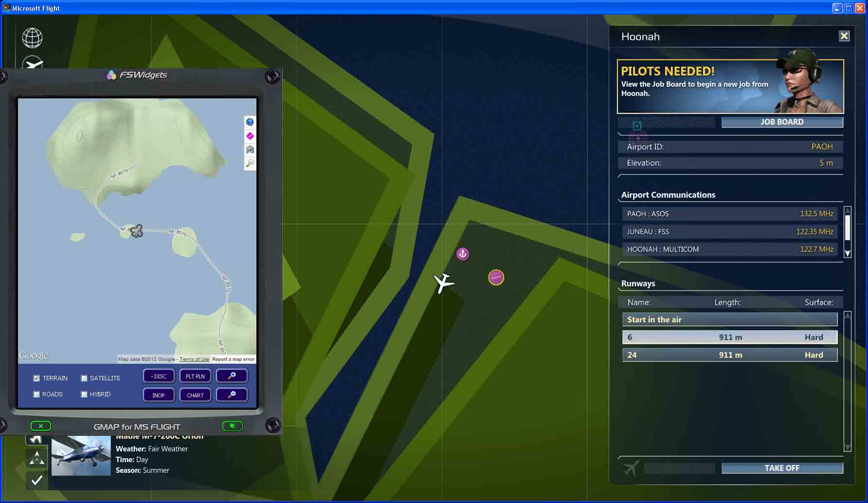
Task: Click the small teal square icon beside Job Board
Action: tap(637, 126)
